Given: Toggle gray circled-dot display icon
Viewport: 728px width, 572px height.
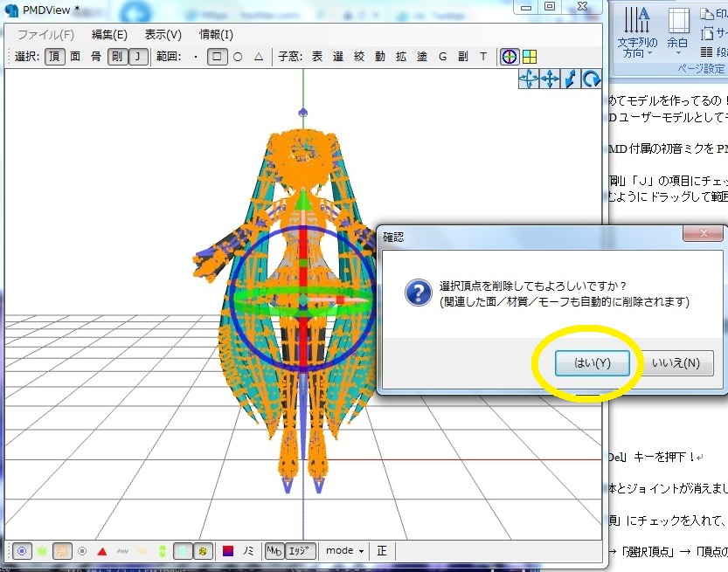Looking at the screenshot, I should tap(82, 551).
